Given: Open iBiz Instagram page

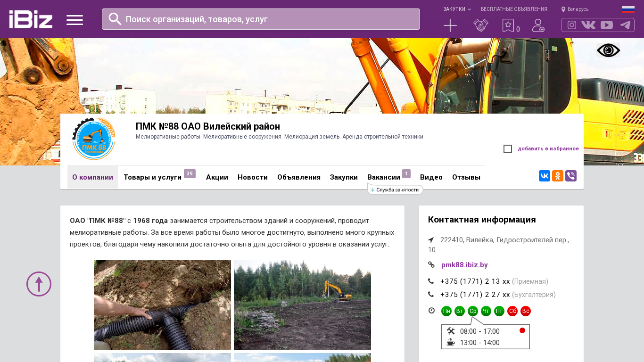Looking at the screenshot, I should point(572,25).
